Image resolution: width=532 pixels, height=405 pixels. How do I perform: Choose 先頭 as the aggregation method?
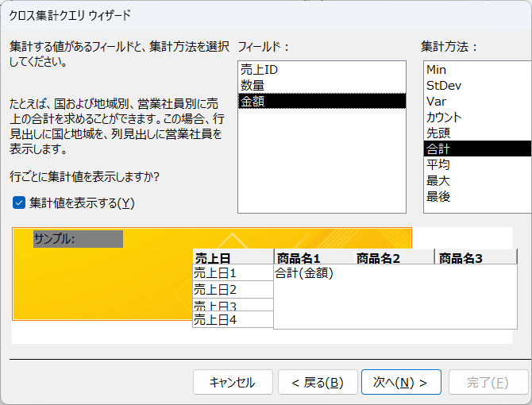click(x=477, y=133)
